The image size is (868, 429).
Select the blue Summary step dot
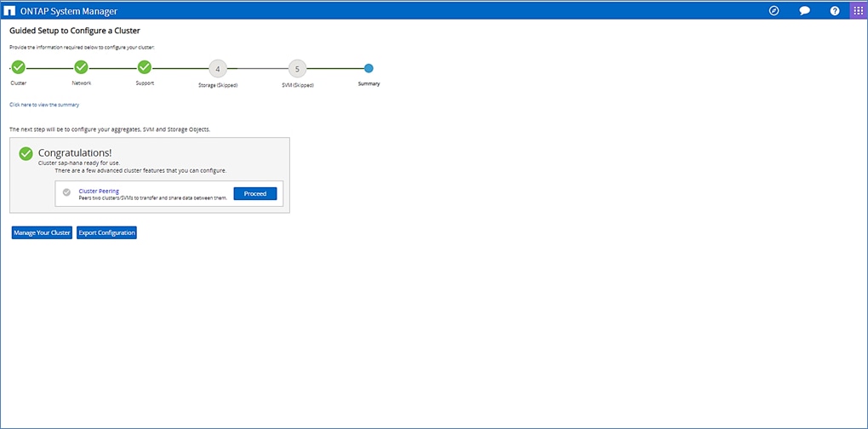368,68
